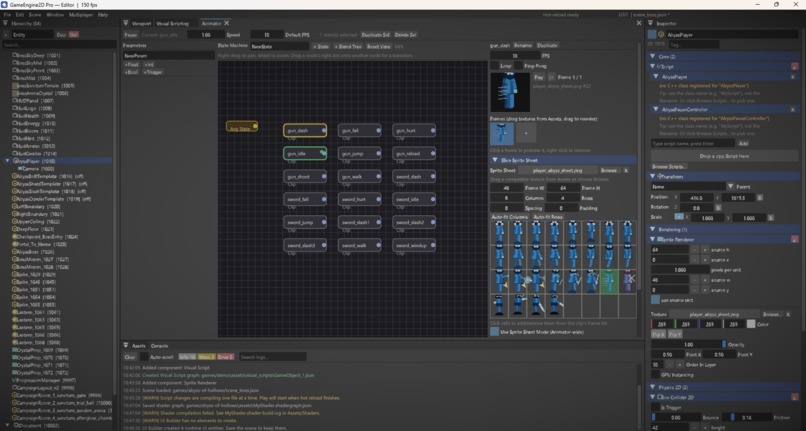Open the Window menu
This screenshot has width=806, height=431.
[x=55, y=15]
